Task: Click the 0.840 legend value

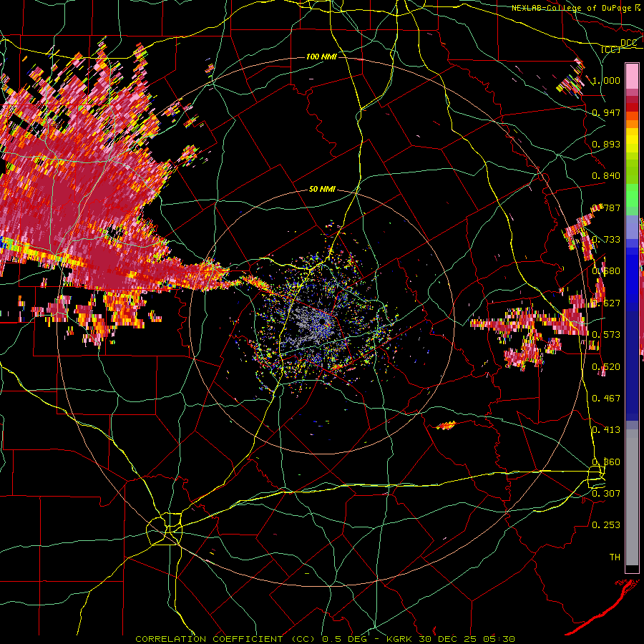Action: pyautogui.click(x=606, y=175)
